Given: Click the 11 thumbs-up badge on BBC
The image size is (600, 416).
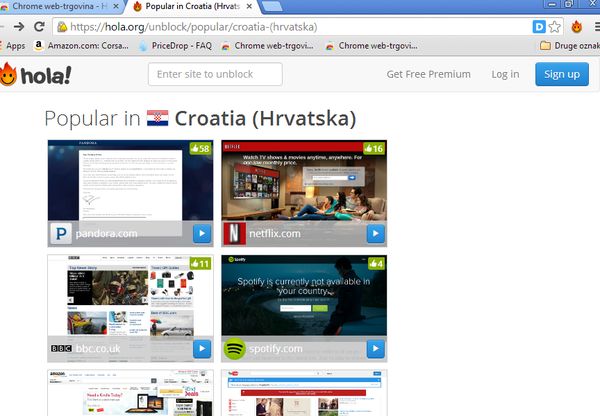Looking at the screenshot, I should pos(200,263).
